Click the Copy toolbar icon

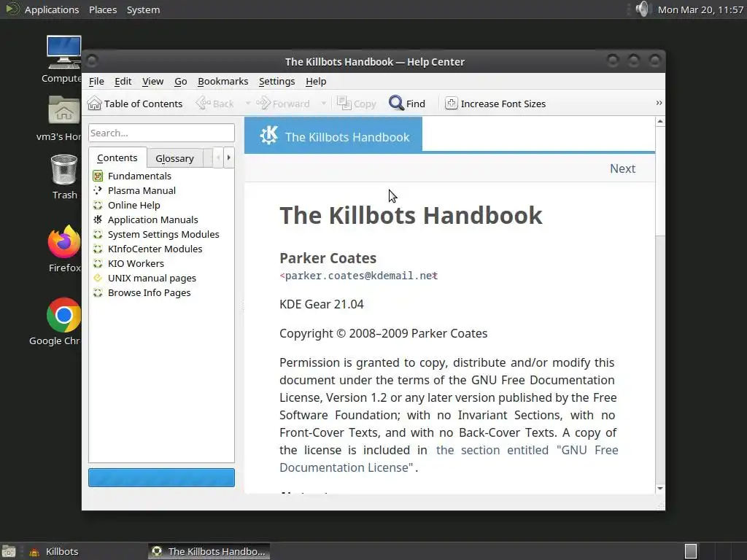(344, 104)
